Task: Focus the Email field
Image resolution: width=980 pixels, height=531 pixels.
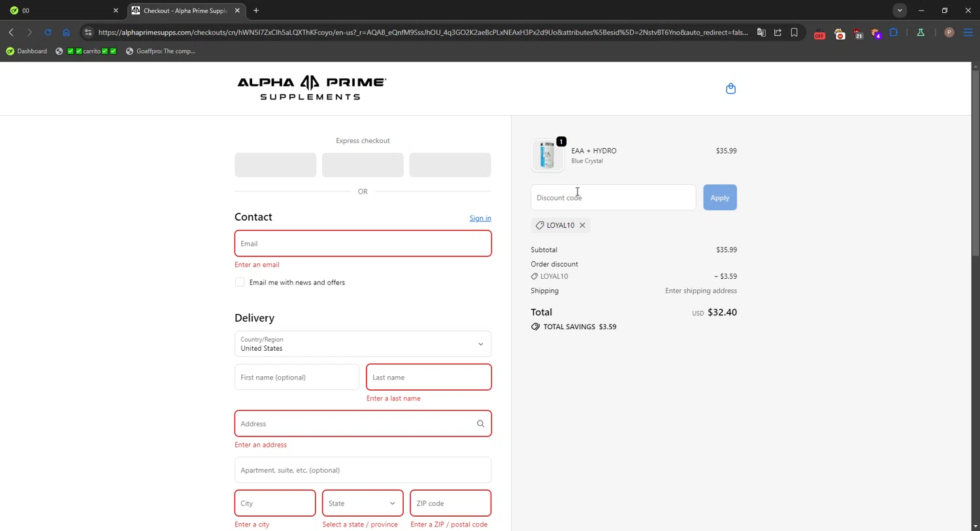Action: [x=363, y=244]
